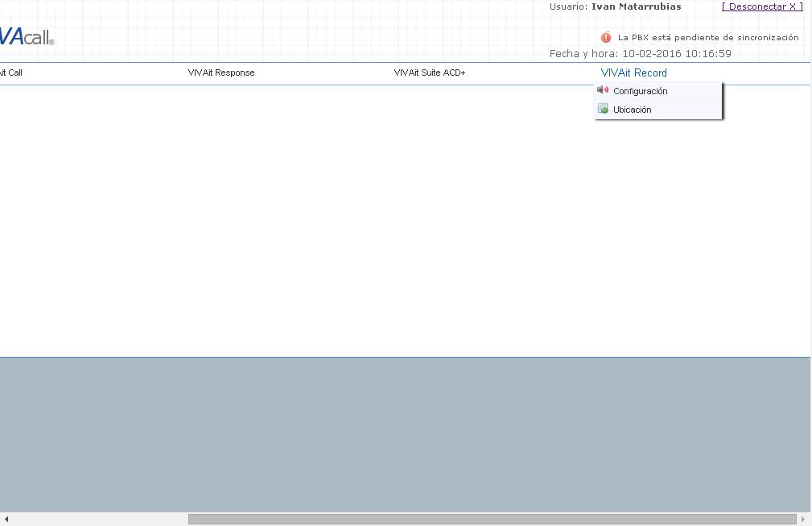Screen dimensions: 812x526
Task: Open the partially visible VIVAit Call menu
Action: tap(11, 72)
